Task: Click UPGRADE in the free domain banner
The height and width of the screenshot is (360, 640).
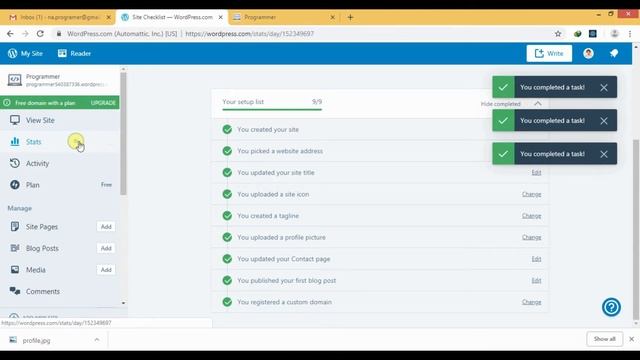Action: (103, 103)
